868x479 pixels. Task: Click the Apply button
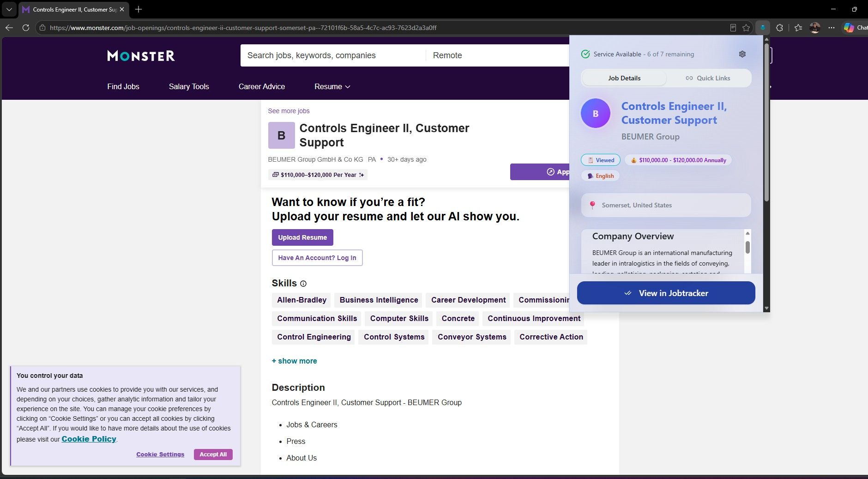(540, 172)
